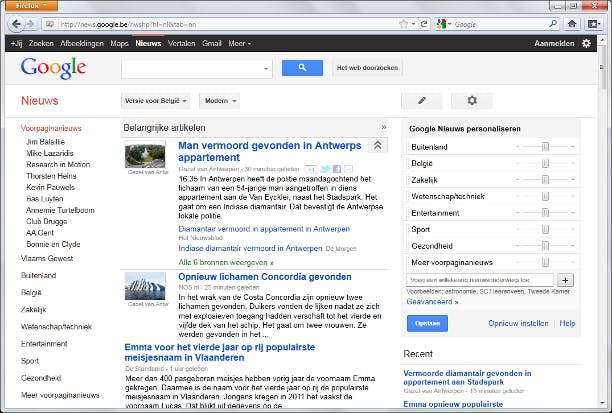This screenshot has height=413, width=612.
Task: Bookmark page with the star icon
Action: coord(403,24)
